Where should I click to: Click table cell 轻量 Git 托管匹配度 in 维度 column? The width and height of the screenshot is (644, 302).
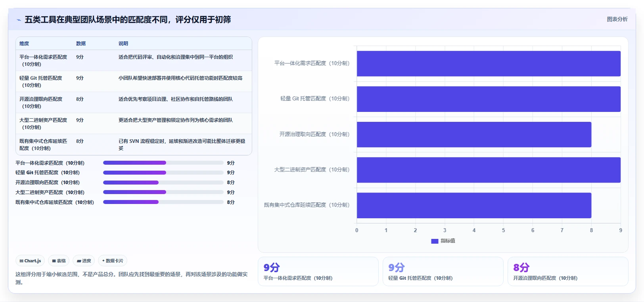coord(41,81)
